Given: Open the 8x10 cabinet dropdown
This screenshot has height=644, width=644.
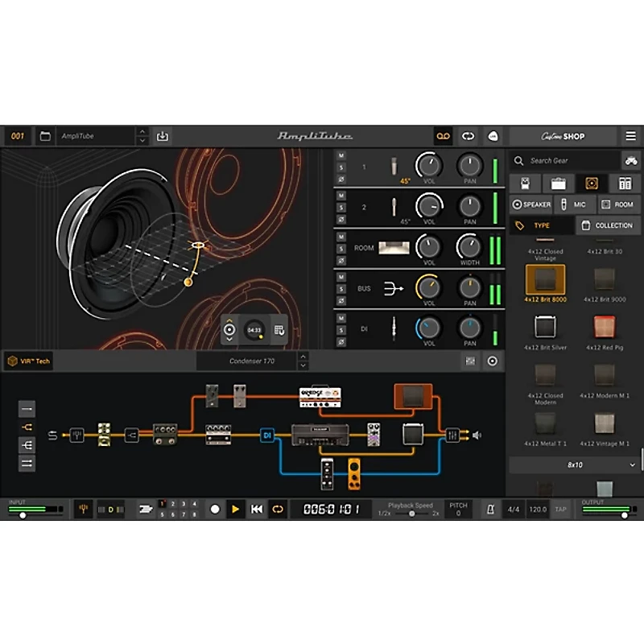Looking at the screenshot, I should pyautogui.click(x=575, y=464).
